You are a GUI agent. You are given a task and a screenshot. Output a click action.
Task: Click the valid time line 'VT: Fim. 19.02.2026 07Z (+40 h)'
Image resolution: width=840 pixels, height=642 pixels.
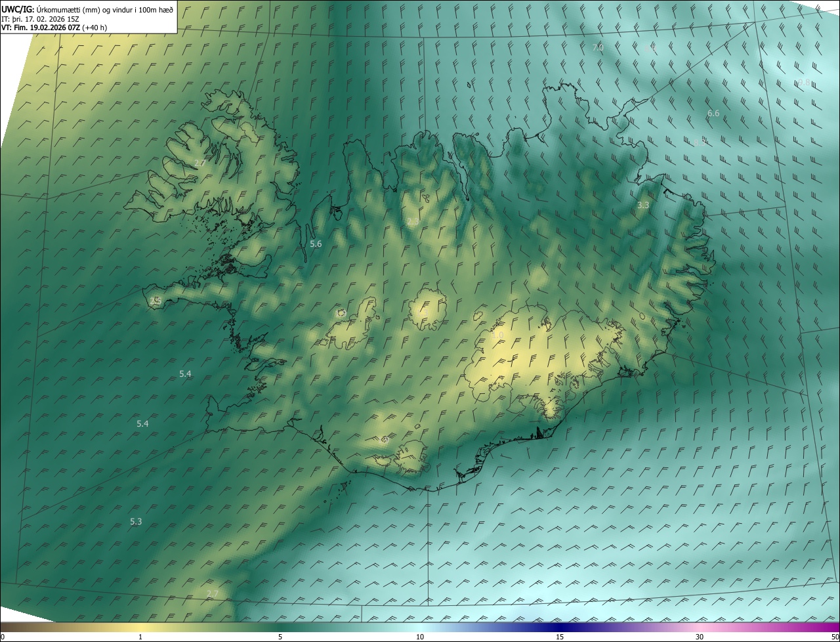pos(54,28)
